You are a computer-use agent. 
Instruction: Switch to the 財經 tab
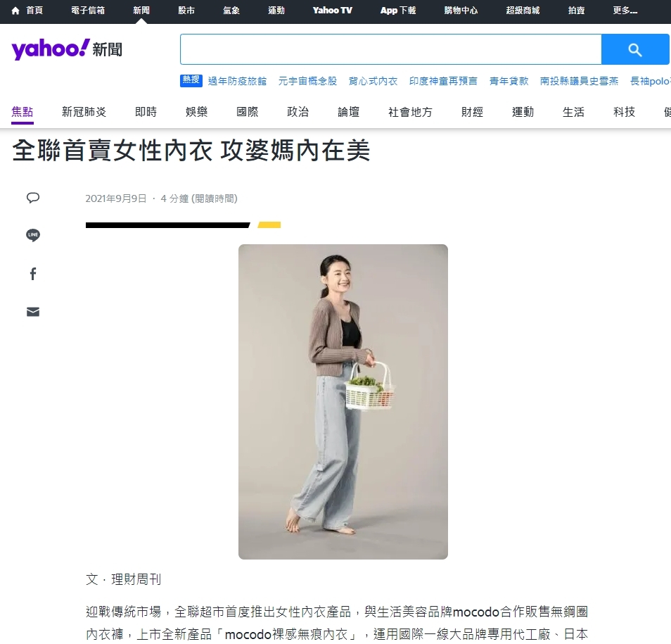tap(472, 111)
